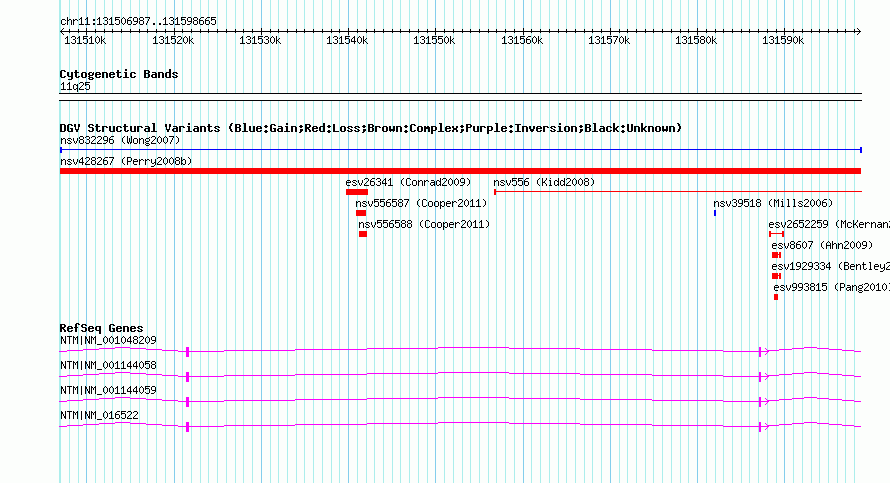The height and width of the screenshot is (483, 890).
Task: Click the DGV Structural Variants track title
Action: coord(371,128)
